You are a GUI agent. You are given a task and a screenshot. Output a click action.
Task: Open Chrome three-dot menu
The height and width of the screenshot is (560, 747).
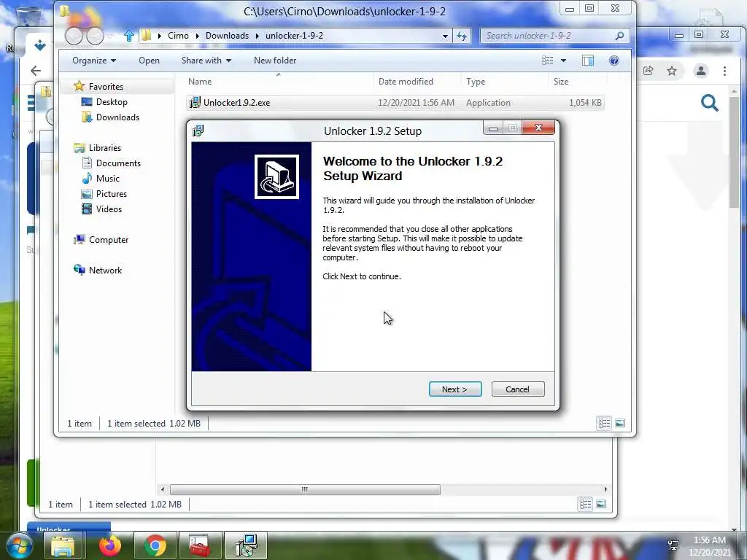click(724, 71)
